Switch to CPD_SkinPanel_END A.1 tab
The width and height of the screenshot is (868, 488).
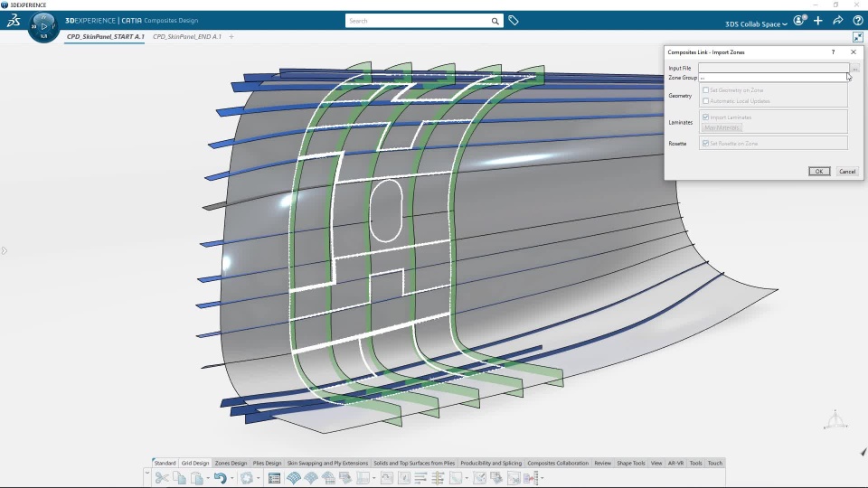187,36
